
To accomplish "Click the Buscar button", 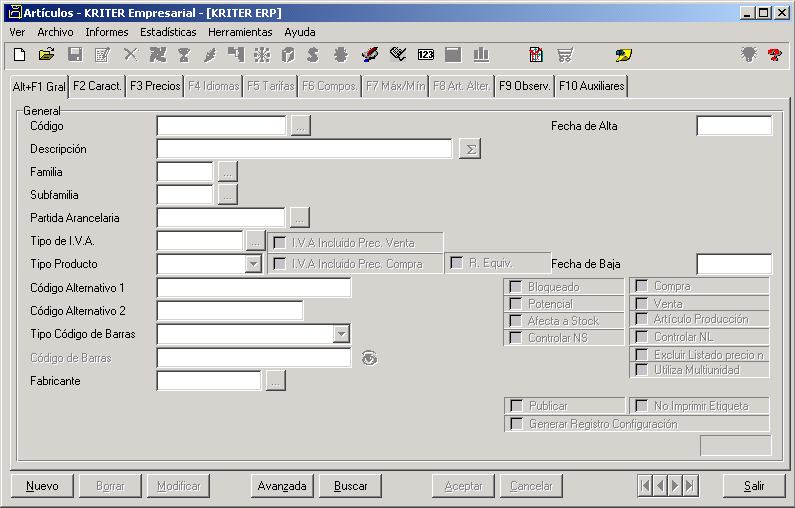I will coord(350,486).
